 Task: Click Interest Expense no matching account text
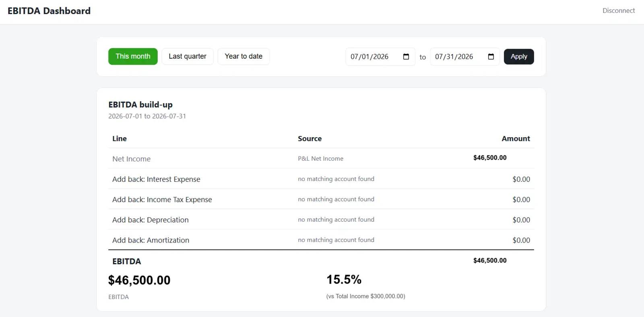click(336, 179)
